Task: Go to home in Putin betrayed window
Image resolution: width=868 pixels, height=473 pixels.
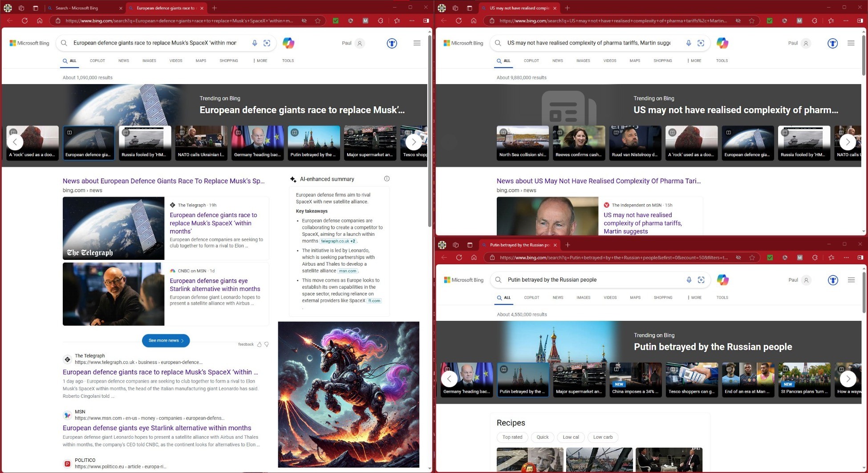Action: click(474, 257)
